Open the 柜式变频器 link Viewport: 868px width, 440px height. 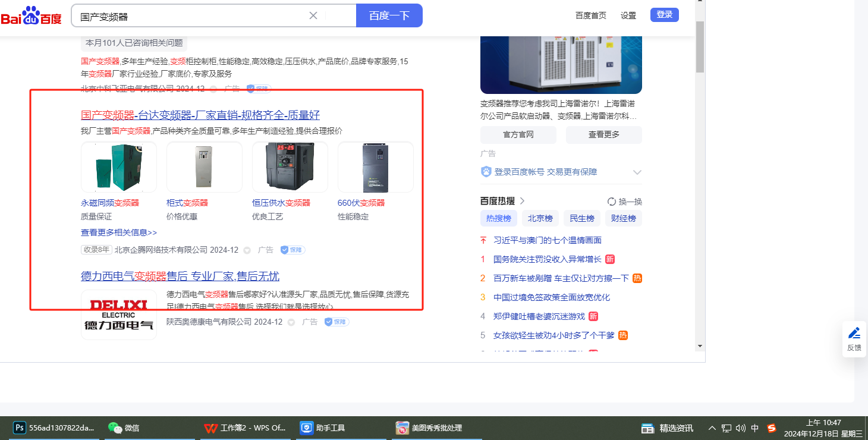point(187,203)
